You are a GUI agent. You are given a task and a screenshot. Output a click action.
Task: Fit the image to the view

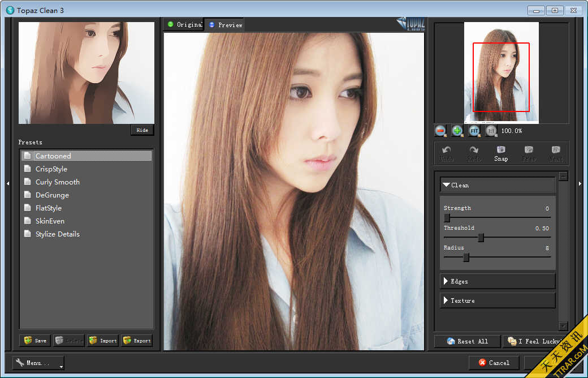[x=474, y=131]
